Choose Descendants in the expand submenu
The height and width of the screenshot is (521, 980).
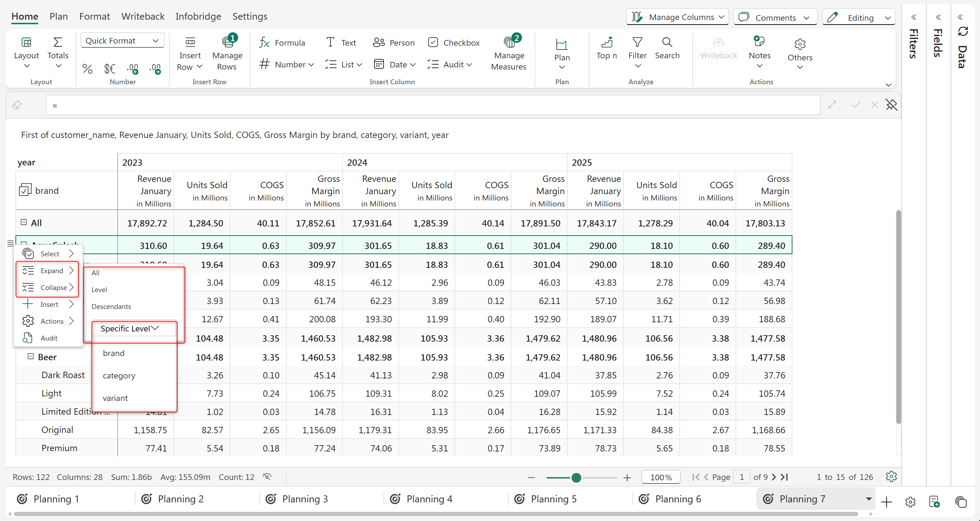click(x=111, y=306)
